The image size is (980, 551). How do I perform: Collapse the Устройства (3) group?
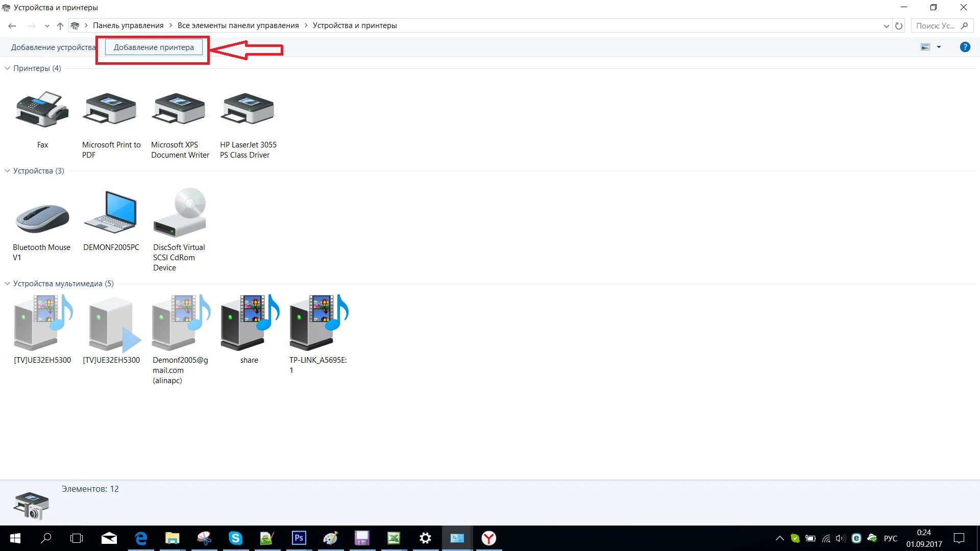click(x=7, y=171)
